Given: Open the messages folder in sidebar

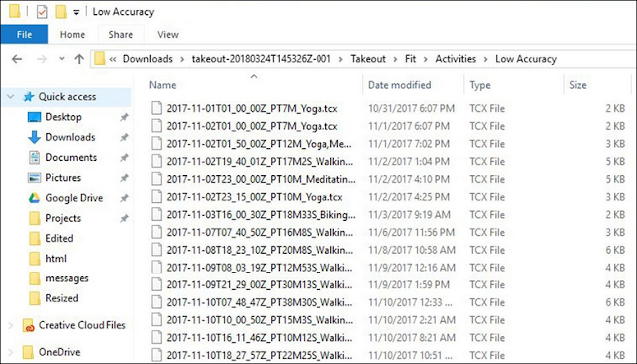Looking at the screenshot, I should 67,278.
